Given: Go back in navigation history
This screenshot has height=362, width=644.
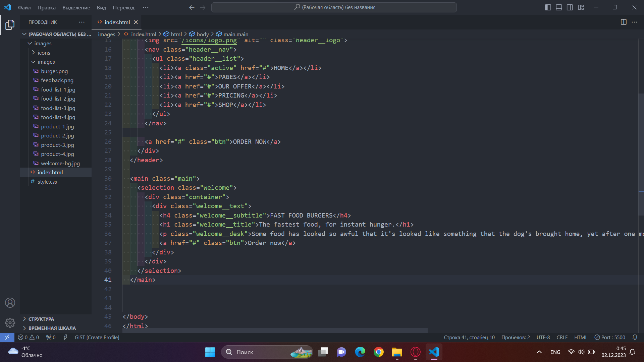Looking at the screenshot, I should pyautogui.click(x=192, y=7).
